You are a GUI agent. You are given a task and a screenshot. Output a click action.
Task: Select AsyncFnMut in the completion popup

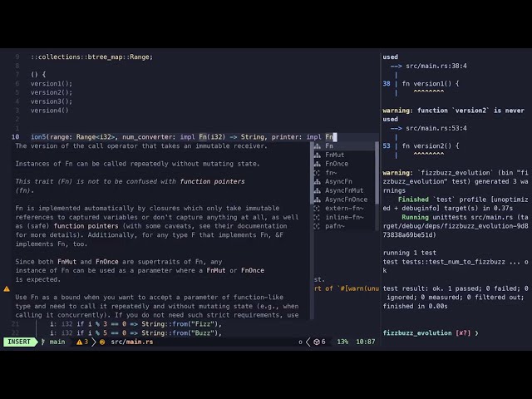(343, 190)
